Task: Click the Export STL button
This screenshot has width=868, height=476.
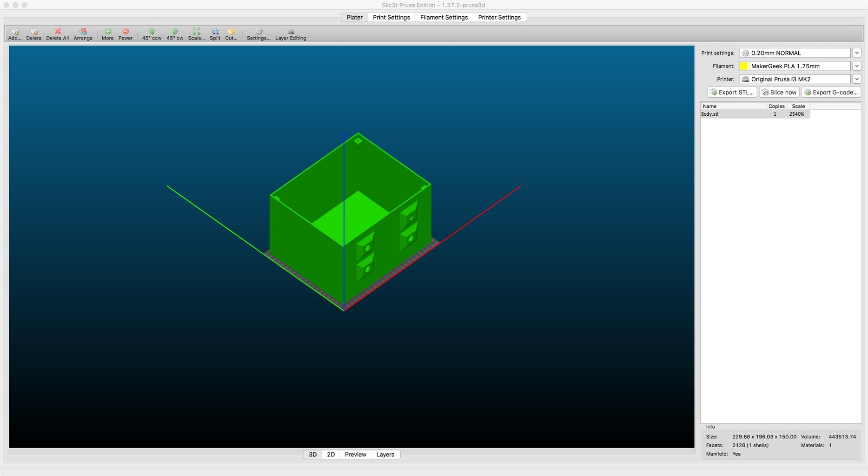Action: (x=732, y=92)
